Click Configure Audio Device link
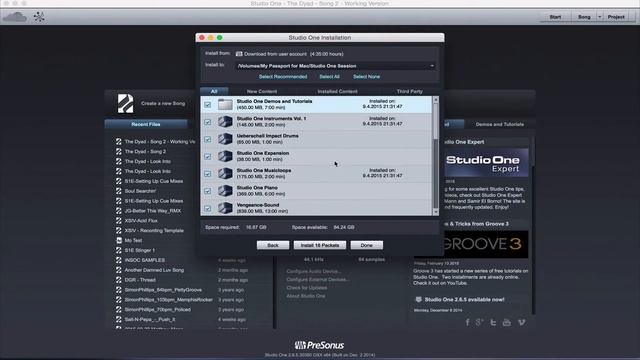The image size is (640, 360). point(314,271)
